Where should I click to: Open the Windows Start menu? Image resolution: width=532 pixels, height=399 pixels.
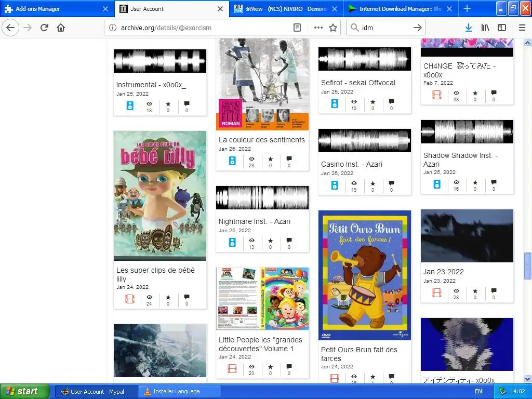coord(24,392)
